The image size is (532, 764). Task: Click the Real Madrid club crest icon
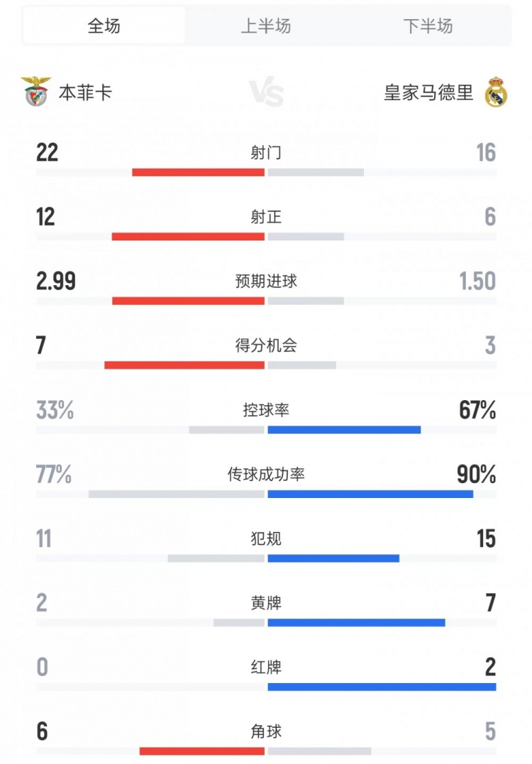(496, 93)
